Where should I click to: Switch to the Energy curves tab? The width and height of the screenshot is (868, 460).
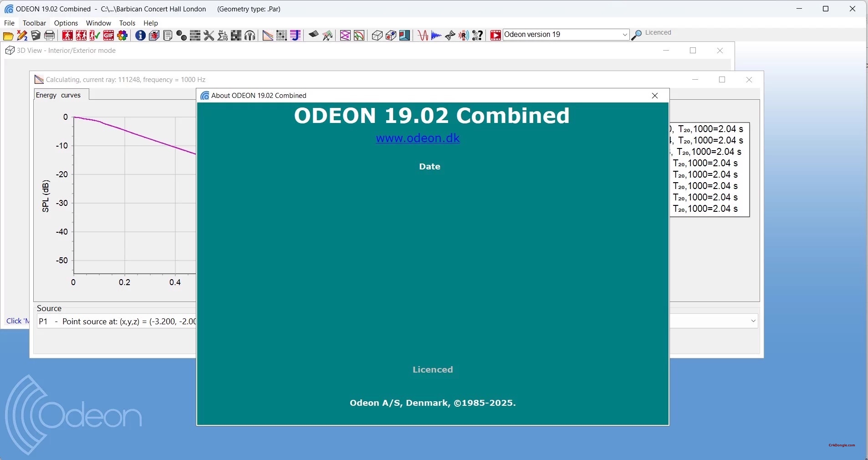(x=59, y=95)
